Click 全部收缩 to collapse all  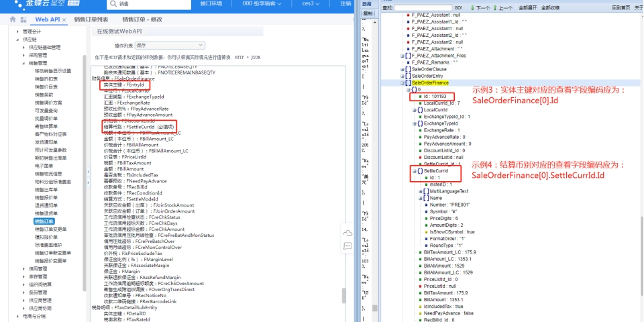(x=550, y=8)
